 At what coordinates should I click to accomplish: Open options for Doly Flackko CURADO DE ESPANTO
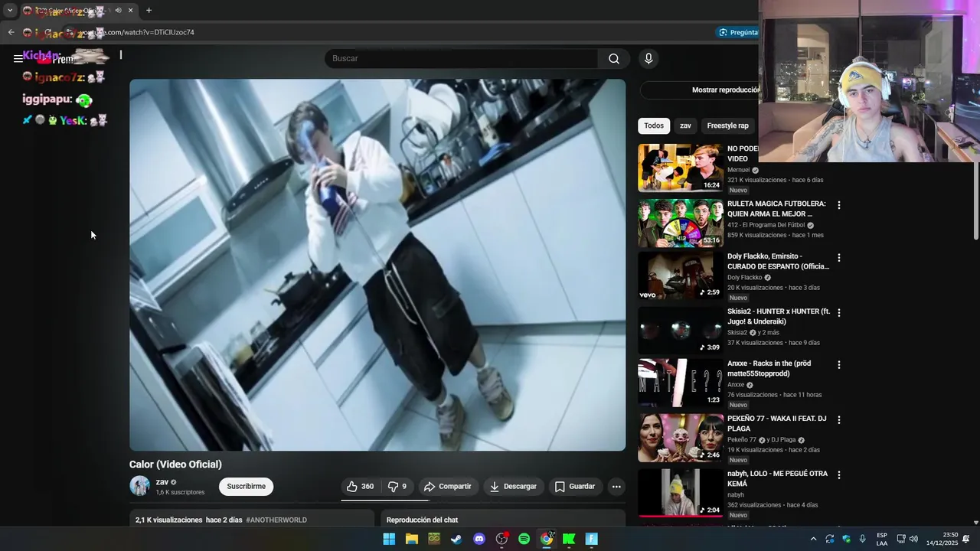(838, 258)
